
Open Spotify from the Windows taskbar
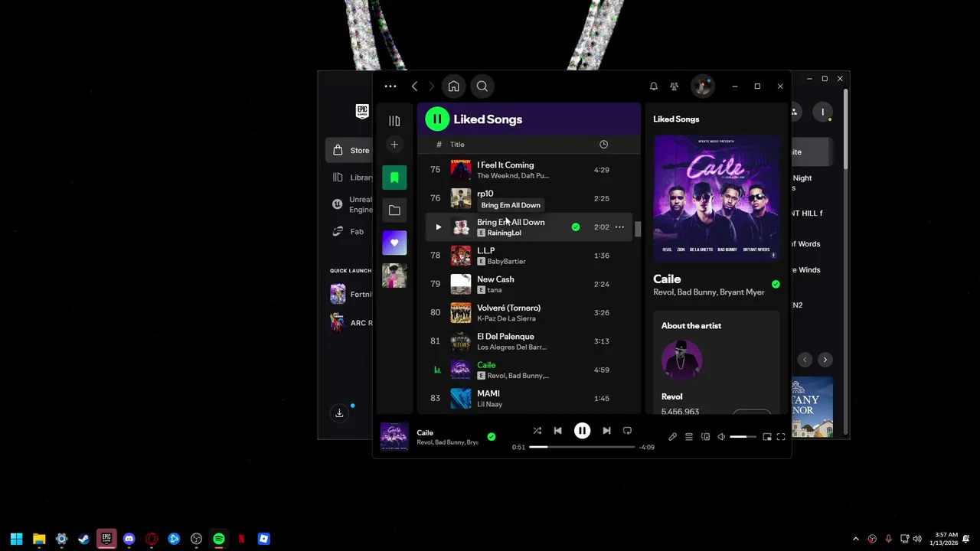coord(219,539)
